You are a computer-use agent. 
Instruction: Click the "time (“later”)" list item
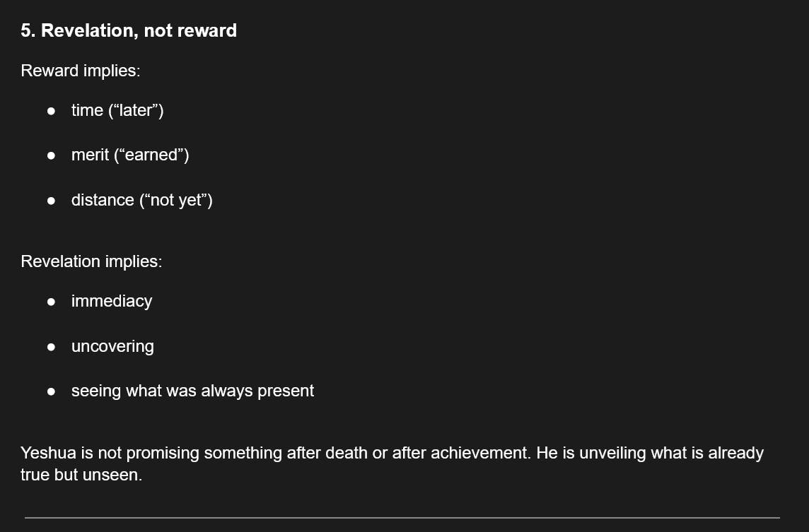point(117,110)
